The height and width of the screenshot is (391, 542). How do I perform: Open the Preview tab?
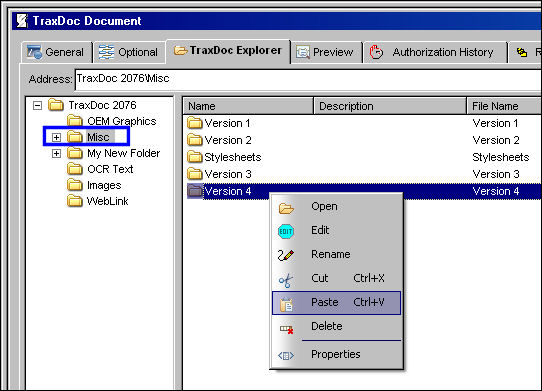pyautogui.click(x=326, y=52)
